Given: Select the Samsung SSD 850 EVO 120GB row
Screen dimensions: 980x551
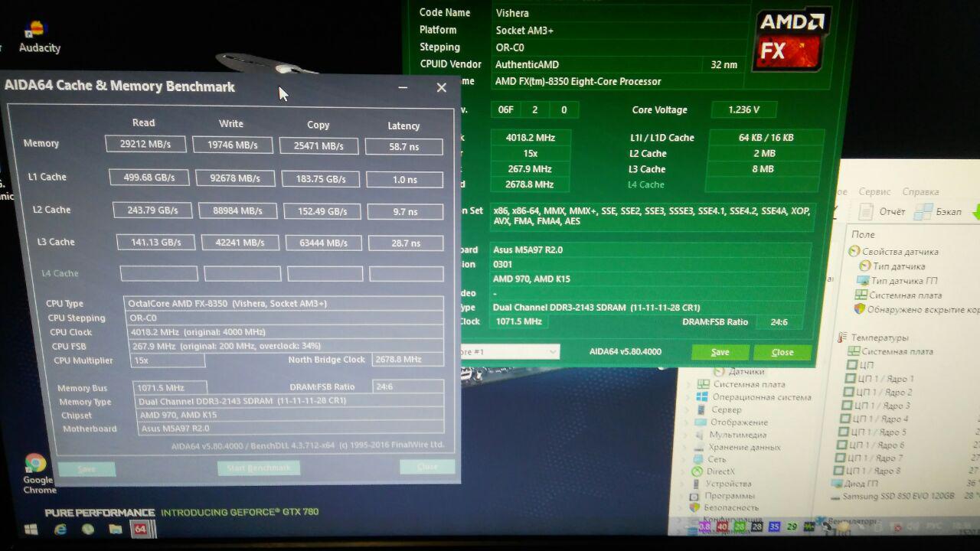Looking at the screenshot, I should coord(892,497).
